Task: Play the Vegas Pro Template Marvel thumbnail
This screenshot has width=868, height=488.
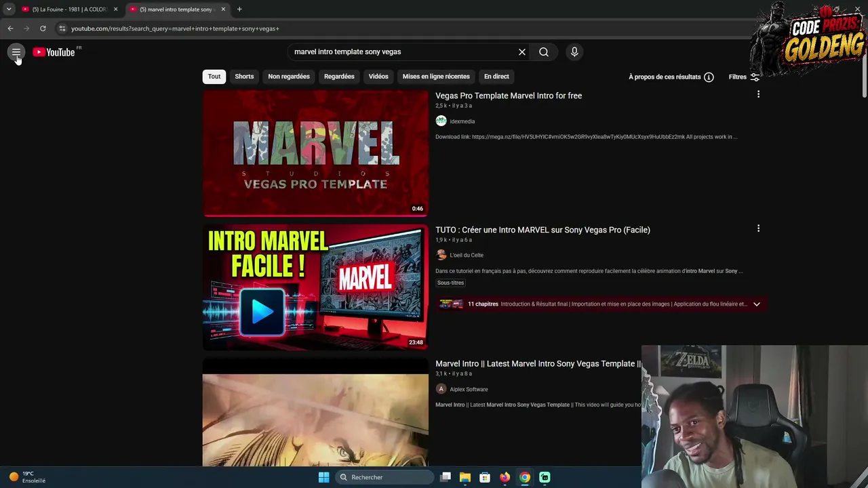Action: coord(315,153)
